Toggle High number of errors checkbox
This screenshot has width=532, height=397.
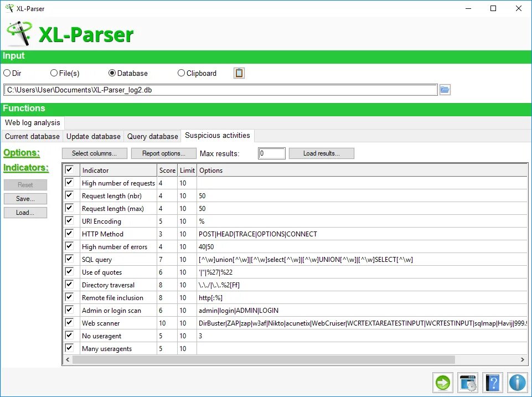pos(69,246)
